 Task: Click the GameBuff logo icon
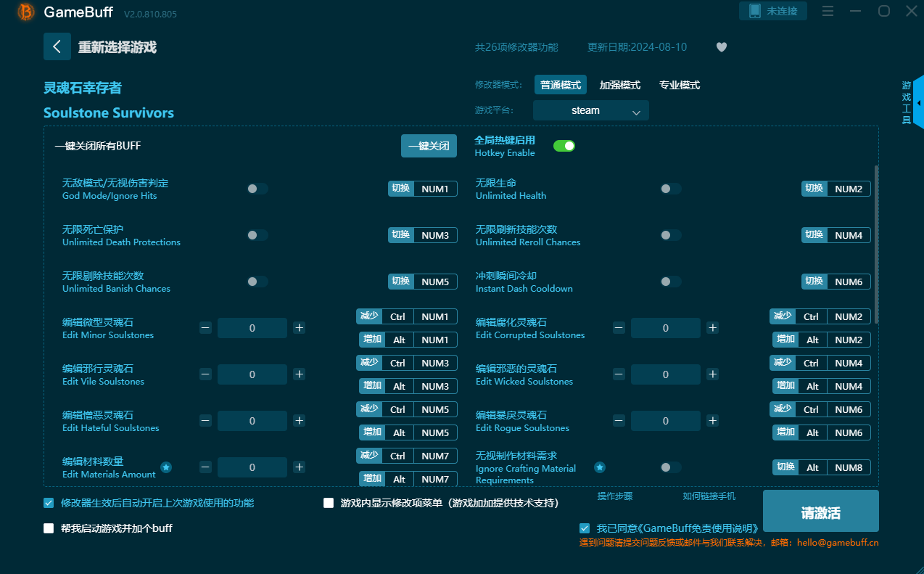tap(25, 12)
